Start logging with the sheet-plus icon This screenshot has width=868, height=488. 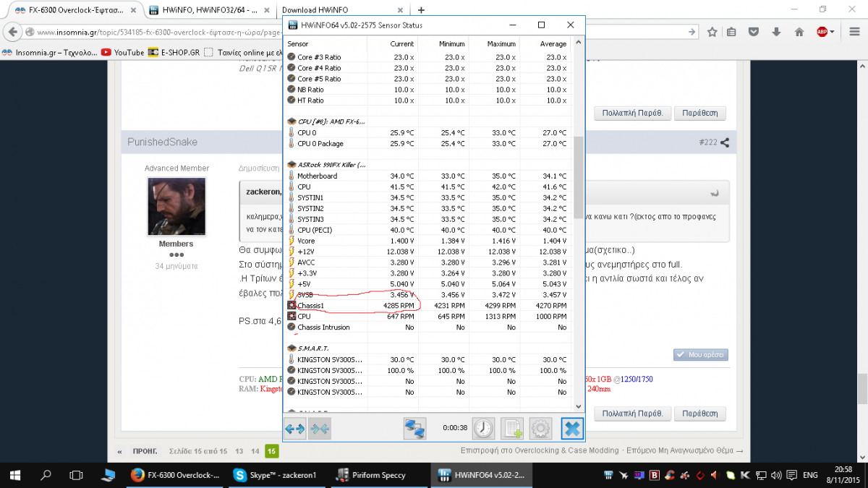pos(512,429)
